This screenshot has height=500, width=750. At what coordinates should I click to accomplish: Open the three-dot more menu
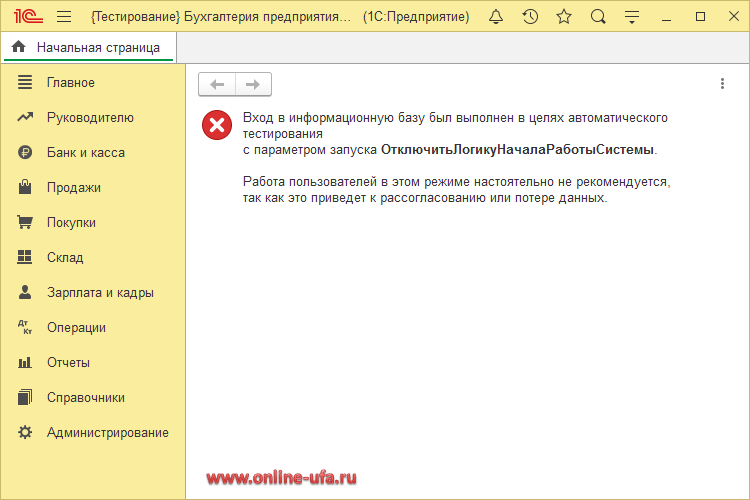coord(722,84)
